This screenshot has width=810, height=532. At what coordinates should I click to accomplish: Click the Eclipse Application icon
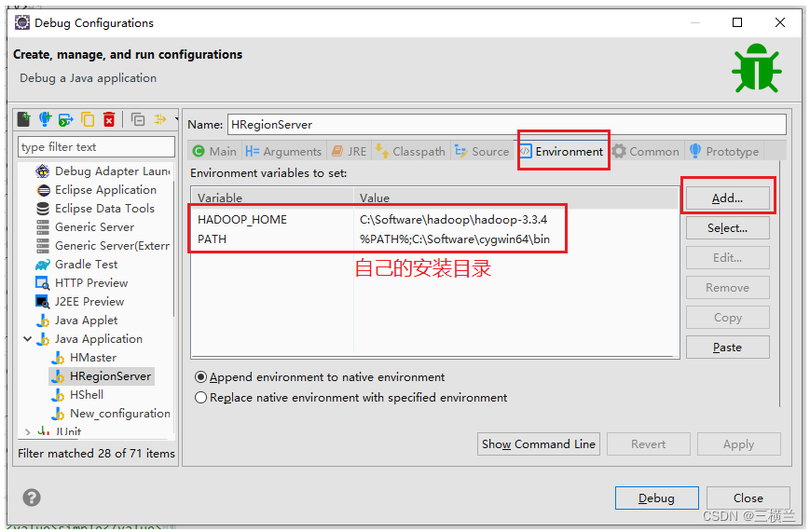pyautogui.click(x=44, y=190)
